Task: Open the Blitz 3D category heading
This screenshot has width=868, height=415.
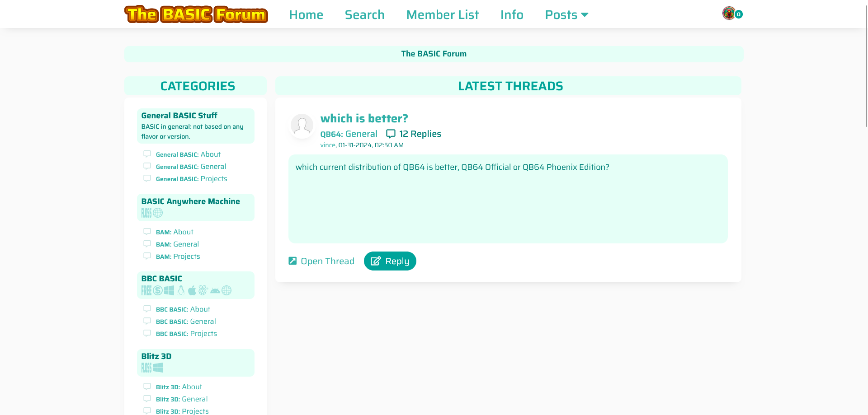Action: pos(156,356)
